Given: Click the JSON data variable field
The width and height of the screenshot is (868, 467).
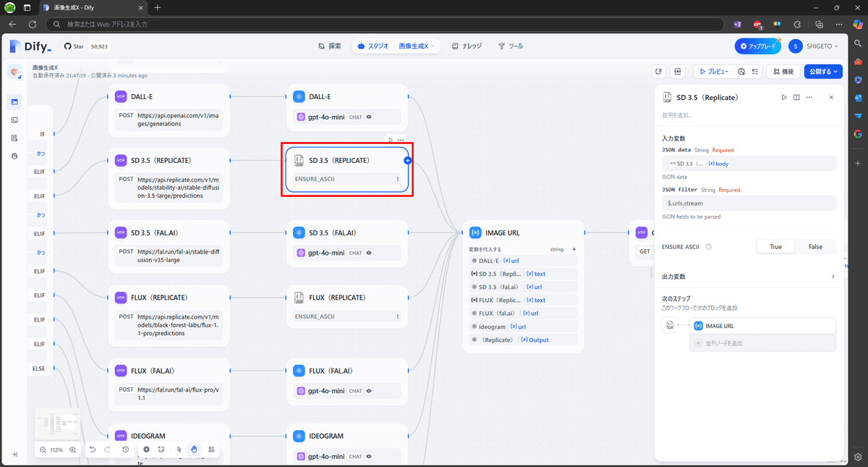Looking at the screenshot, I should pos(749,164).
